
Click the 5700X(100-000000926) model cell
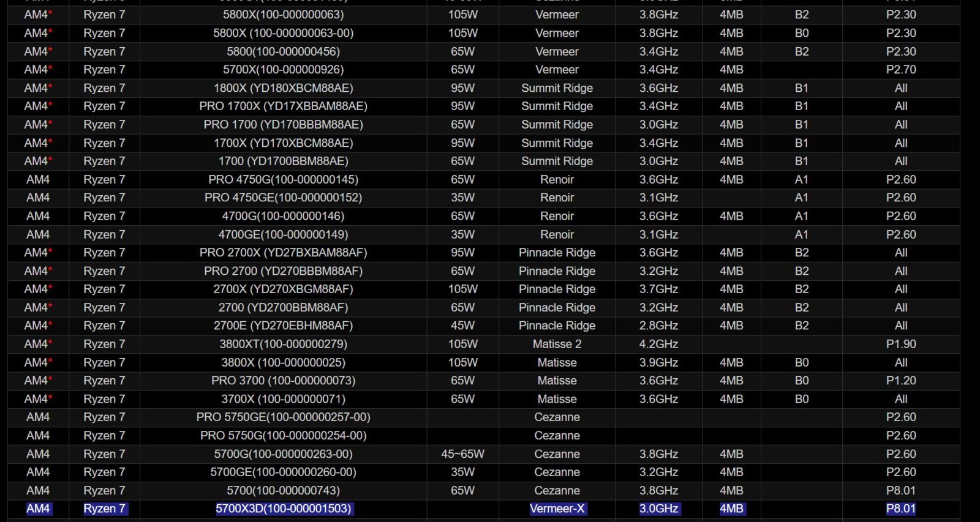(283, 70)
